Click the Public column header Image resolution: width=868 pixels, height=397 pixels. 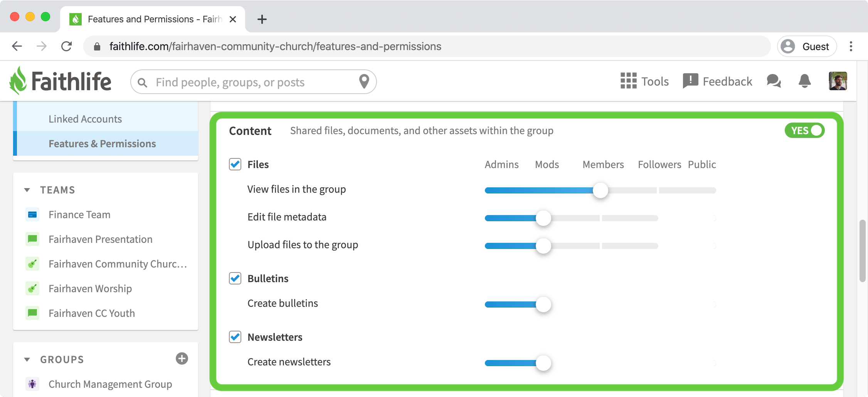(x=702, y=165)
